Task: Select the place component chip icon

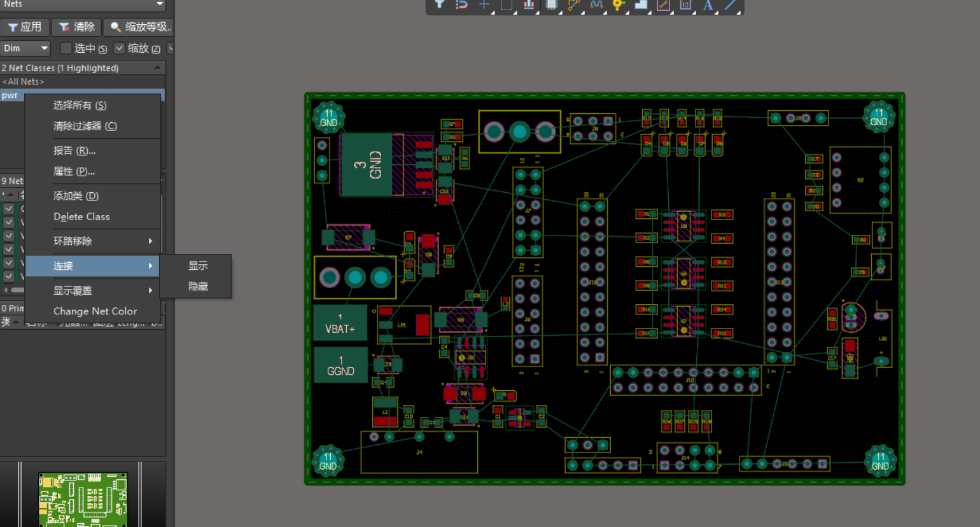Action: 552,4
